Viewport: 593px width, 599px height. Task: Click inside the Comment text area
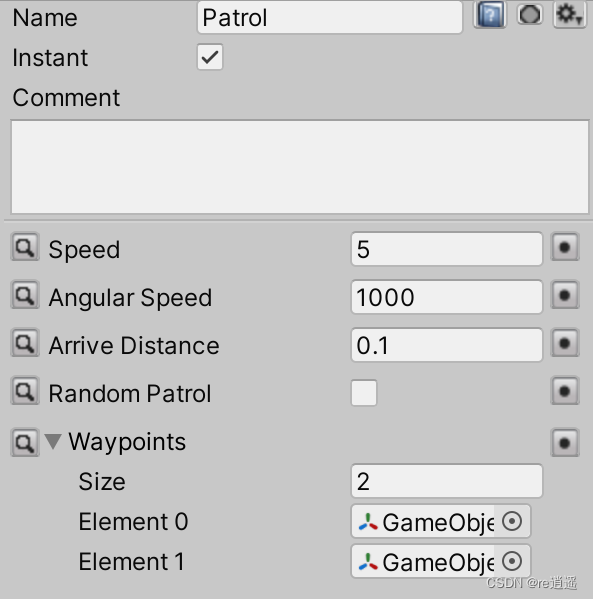click(300, 167)
